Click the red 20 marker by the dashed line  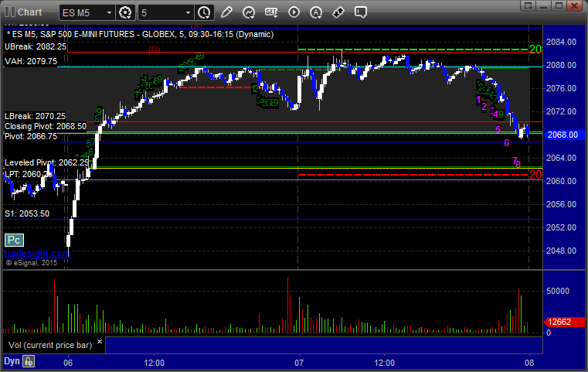point(535,175)
